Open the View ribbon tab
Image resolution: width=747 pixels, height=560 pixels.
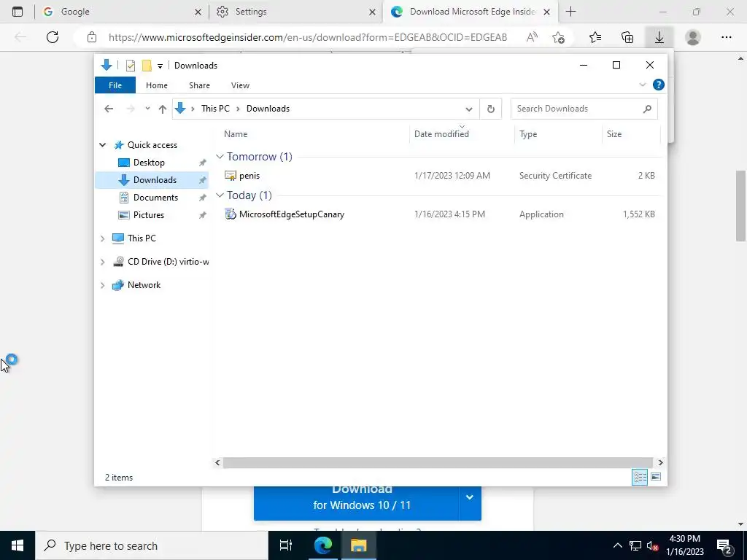pos(240,85)
